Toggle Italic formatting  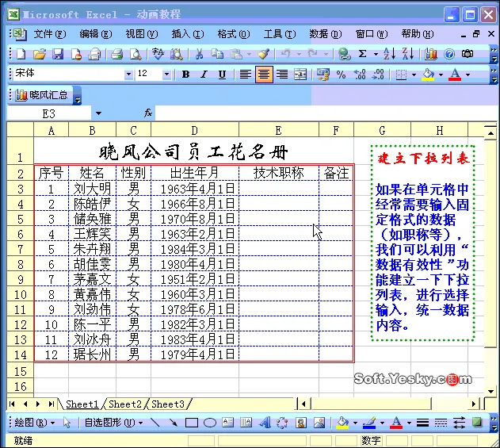coord(204,75)
